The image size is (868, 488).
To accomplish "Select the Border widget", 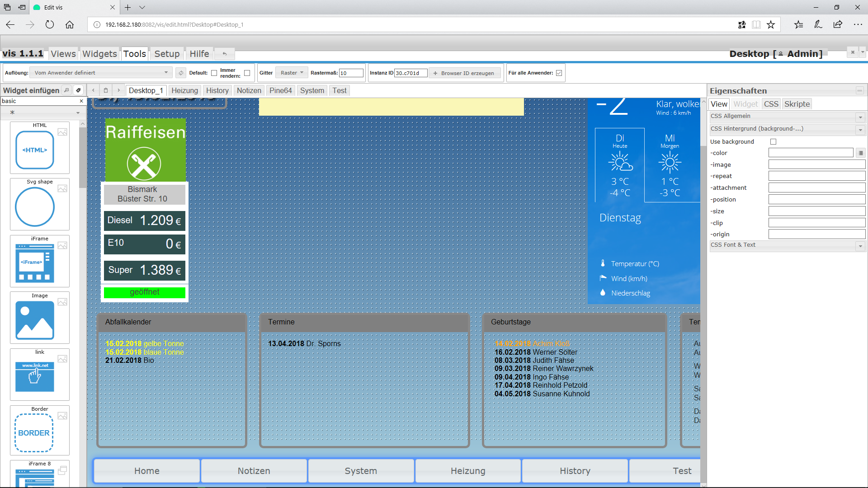I will click(x=35, y=433).
